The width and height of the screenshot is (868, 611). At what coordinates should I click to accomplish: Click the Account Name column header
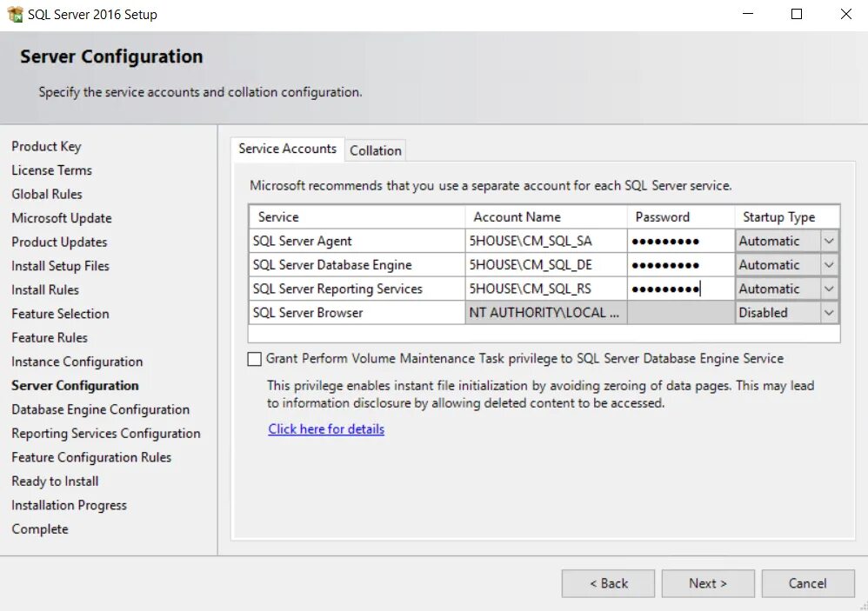click(x=546, y=216)
